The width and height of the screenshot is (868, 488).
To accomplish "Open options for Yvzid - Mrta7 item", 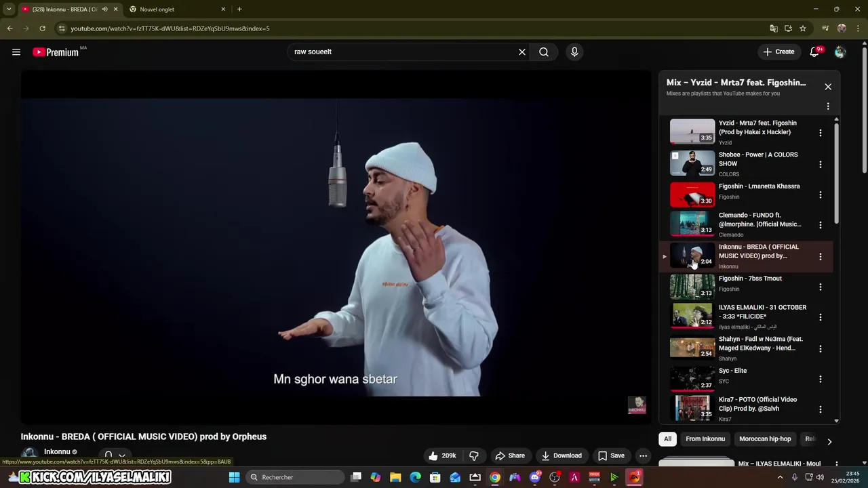I will pyautogui.click(x=821, y=133).
